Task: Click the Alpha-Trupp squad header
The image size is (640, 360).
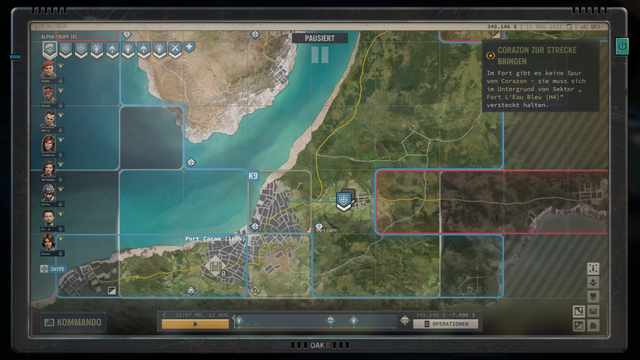Action: point(59,37)
